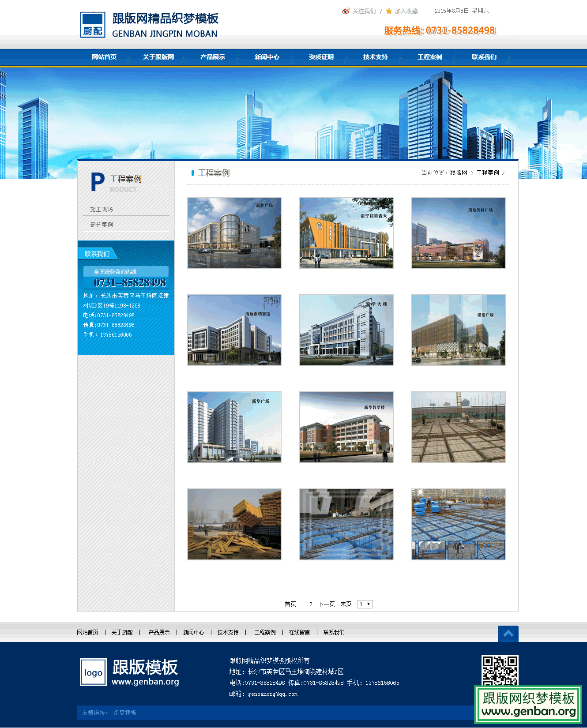The width and height of the screenshot is (587, 728).
Task: Click the footer logo box icon
Action: (x=93, y=672)
